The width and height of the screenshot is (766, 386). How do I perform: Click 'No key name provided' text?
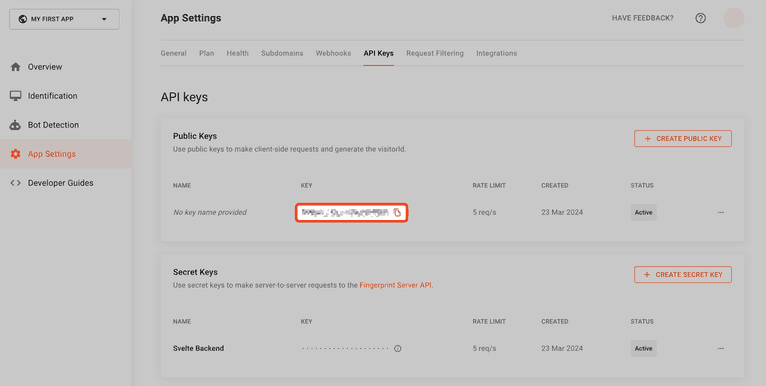[210, 213]
